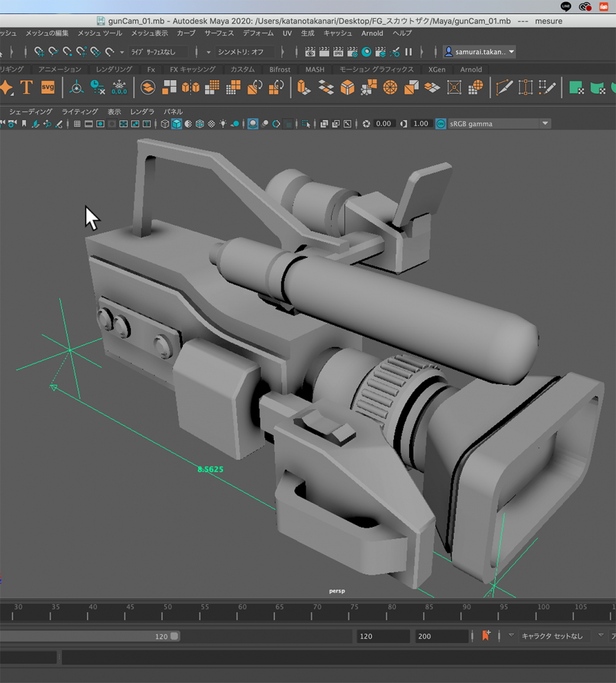Viewport: 616px width, 683px height.
Task: Open the Shading panel menu
Action: point(31,111)
